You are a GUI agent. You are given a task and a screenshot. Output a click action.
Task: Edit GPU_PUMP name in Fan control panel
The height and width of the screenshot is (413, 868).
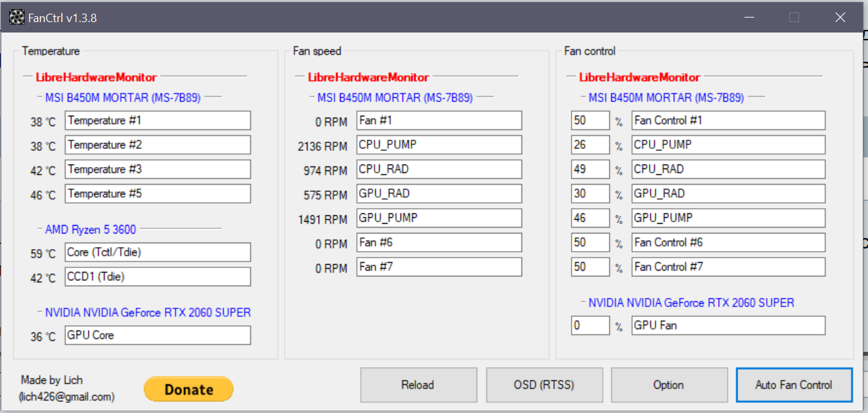[x=728, y=219]
